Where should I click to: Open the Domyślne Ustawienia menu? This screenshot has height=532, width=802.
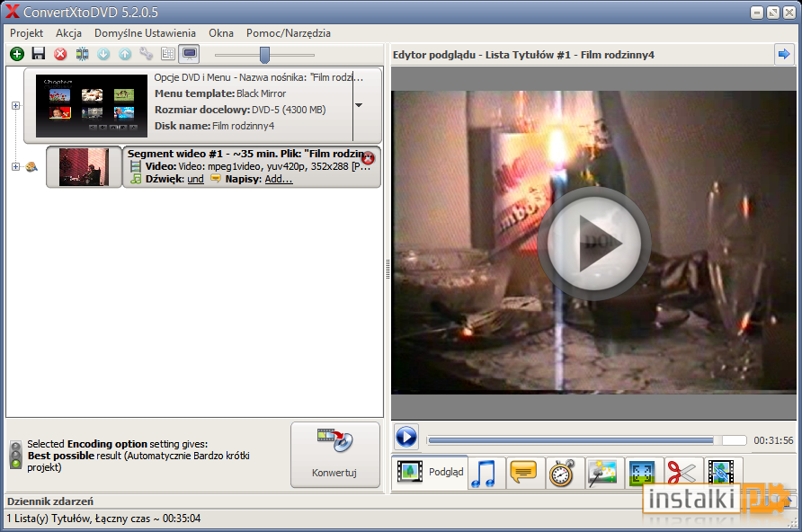point(145,33)
